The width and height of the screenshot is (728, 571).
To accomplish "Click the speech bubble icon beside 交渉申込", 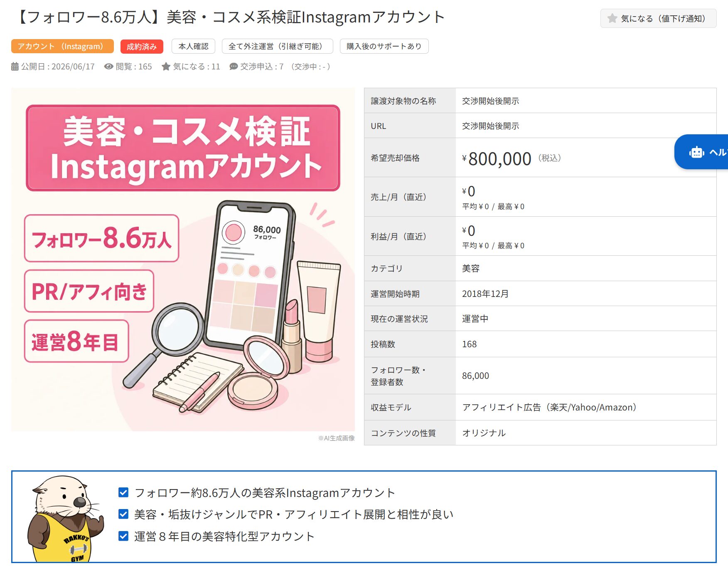I will [234, 67].
